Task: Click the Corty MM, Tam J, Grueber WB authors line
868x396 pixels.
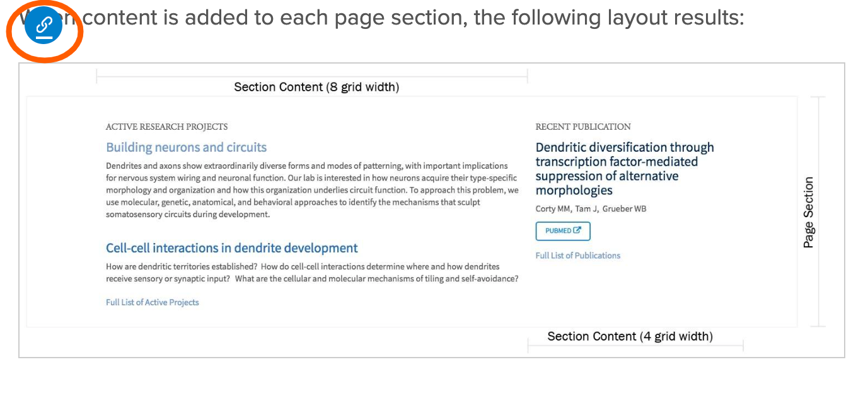Action: (591, 208)
